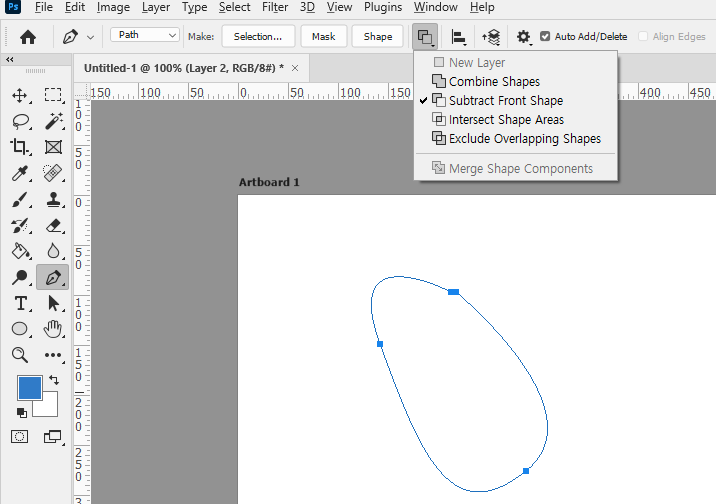Toggle the Auto Add/Delete checkbox

545,36
